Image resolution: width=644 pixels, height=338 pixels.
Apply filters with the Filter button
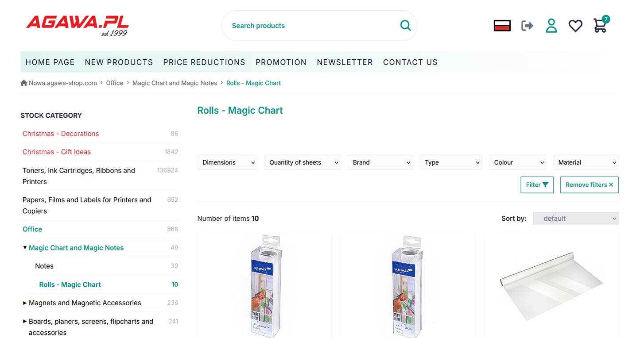tap(537, 185)
